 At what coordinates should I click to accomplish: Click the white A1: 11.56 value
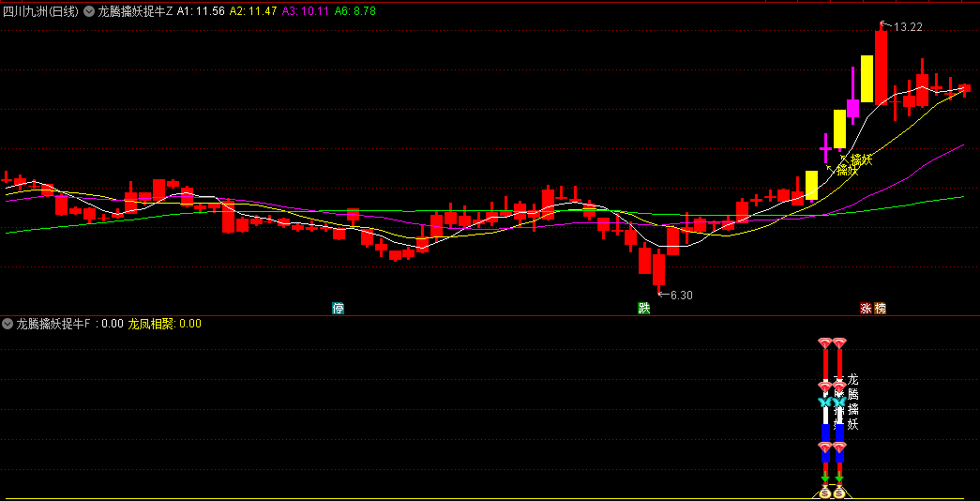202,11
